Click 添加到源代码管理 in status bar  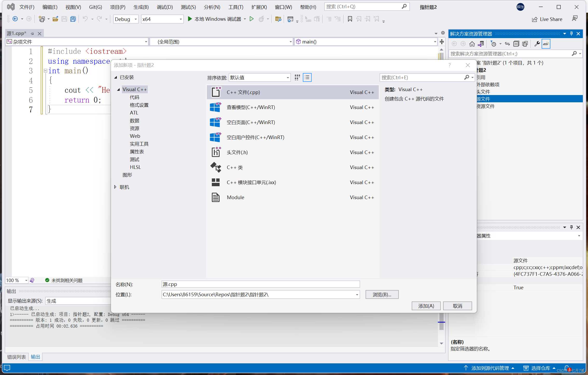point(489,368)
